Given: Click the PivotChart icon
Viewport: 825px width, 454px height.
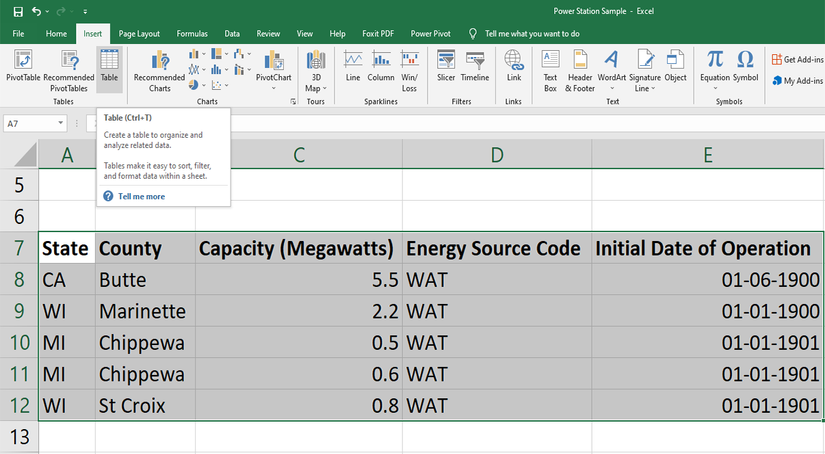Looking at the screenshot, I should coord(274,61).
